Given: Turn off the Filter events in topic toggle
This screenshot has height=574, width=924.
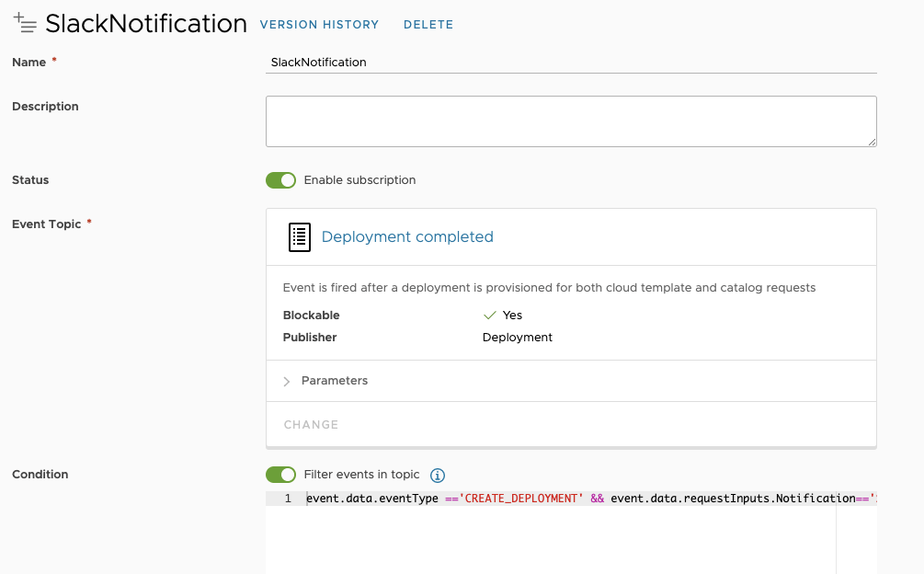Looking at the screenshot, I should coord(281,475).
